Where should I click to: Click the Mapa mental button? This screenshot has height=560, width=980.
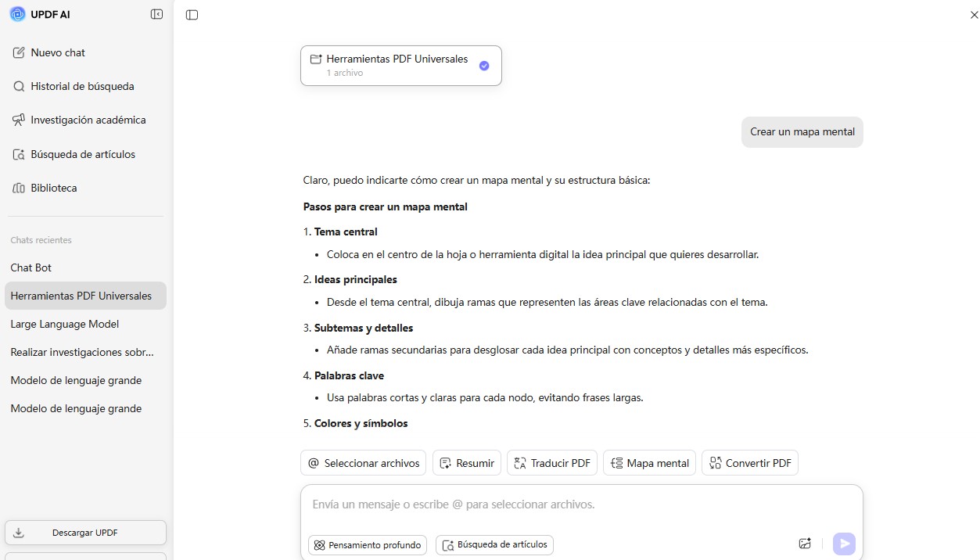coord(649,463)
